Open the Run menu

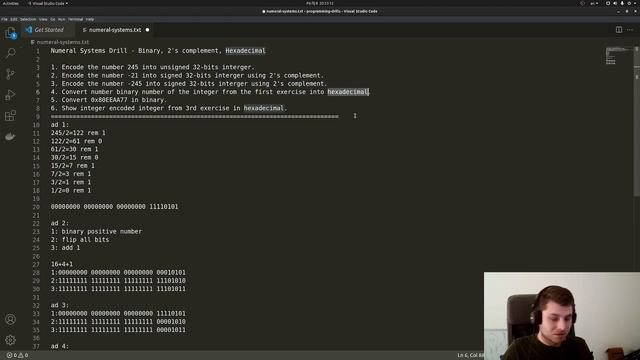click(x=61, y=19)
